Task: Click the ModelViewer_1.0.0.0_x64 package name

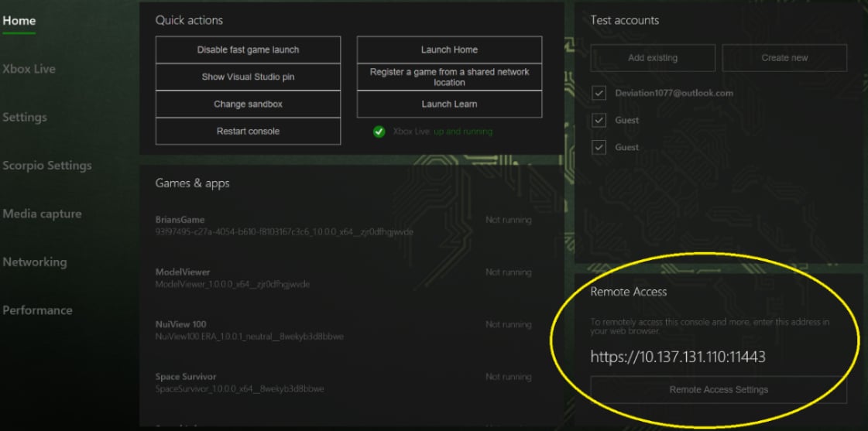Action: click(232, 285)
